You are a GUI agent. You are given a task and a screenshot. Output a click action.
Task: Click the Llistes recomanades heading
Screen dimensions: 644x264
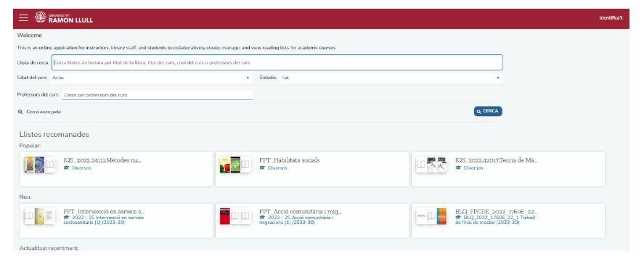[54, 135]
